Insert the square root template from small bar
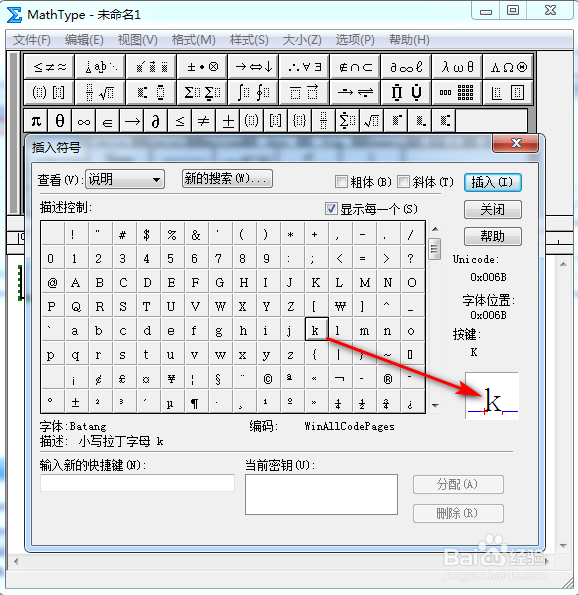The height and width of the screenshot is (595, 578). click(372, 121)
